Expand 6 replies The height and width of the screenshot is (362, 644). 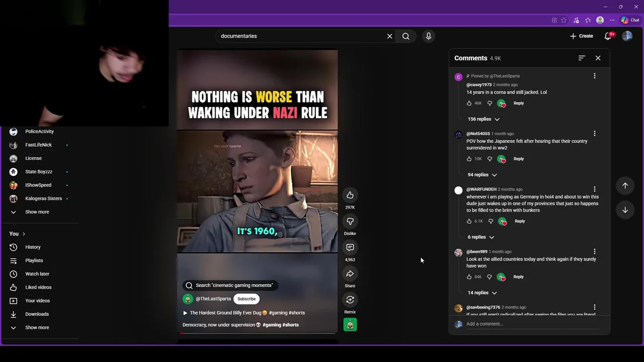click(x=480, y=237)
